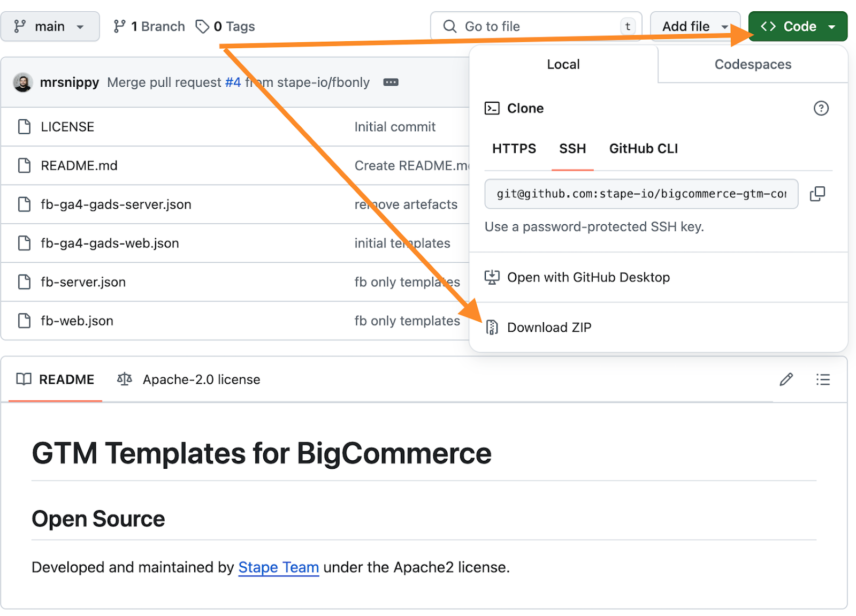Open the mrsnippy author link
The image size is (856, 616).
coord(70,82)
